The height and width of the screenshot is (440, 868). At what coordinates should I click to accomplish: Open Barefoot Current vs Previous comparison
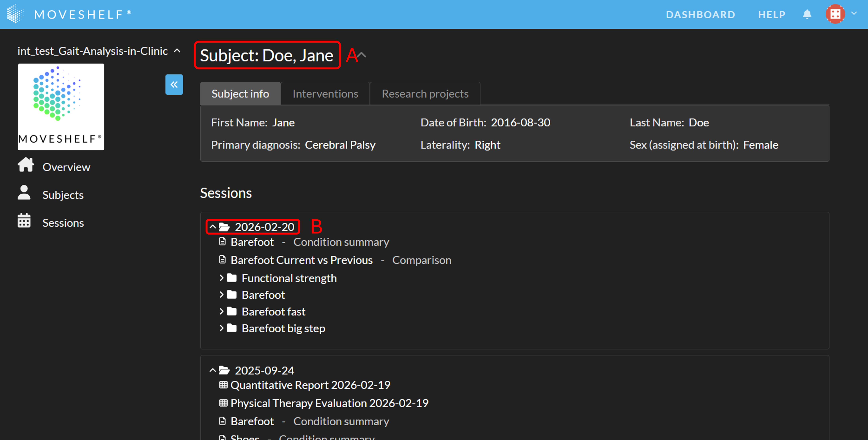(x=301, y=260)
